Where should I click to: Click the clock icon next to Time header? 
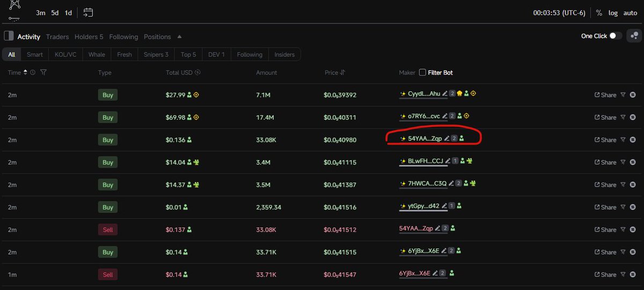[x=33, y=73]
